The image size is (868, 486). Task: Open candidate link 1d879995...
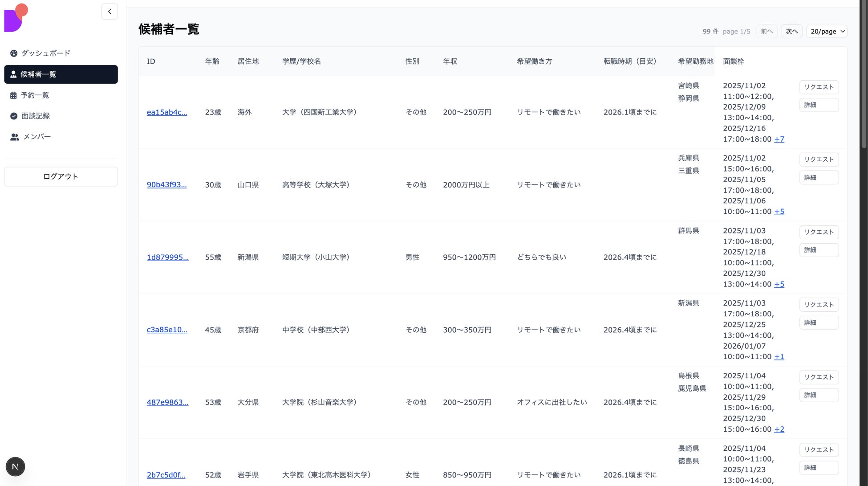click(168, 257)
